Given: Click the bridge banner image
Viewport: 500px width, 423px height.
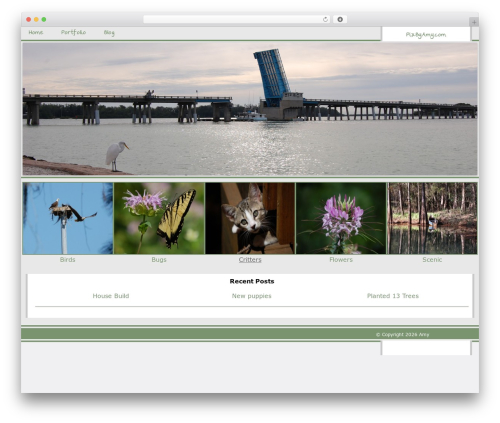Looking at the screenshot, I should tap(250, 109).
